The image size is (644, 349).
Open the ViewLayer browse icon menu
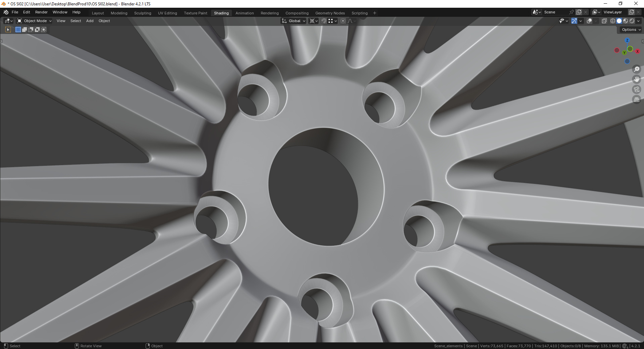pyautogui.click(x=596, y=12)
